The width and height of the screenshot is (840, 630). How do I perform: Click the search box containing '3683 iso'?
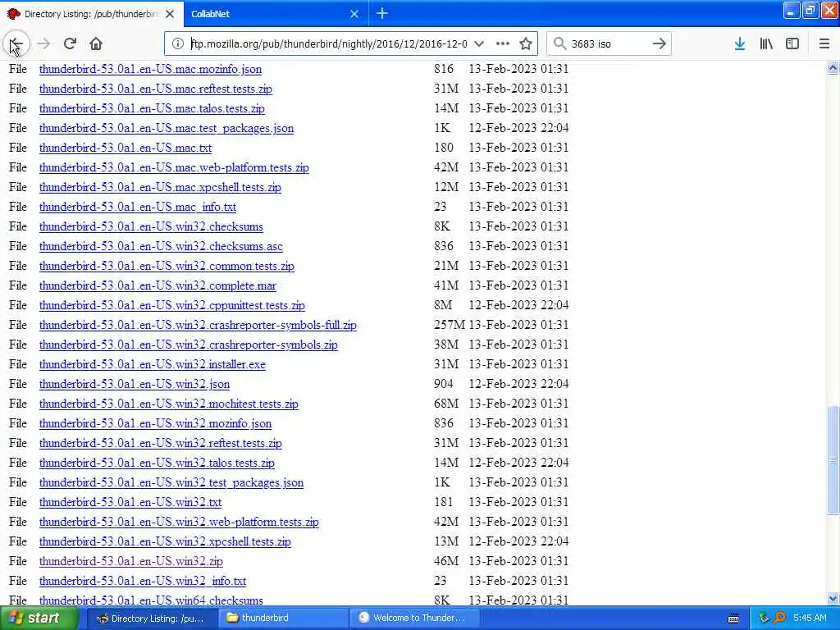click(608, 43)
